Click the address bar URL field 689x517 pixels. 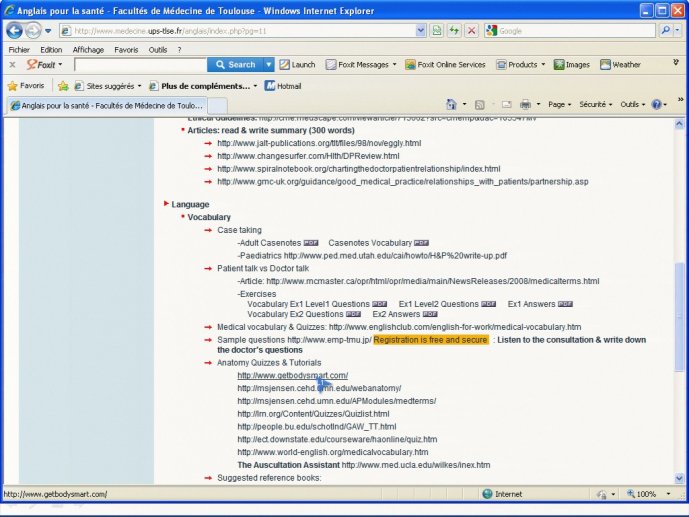[x=238, y=31]
